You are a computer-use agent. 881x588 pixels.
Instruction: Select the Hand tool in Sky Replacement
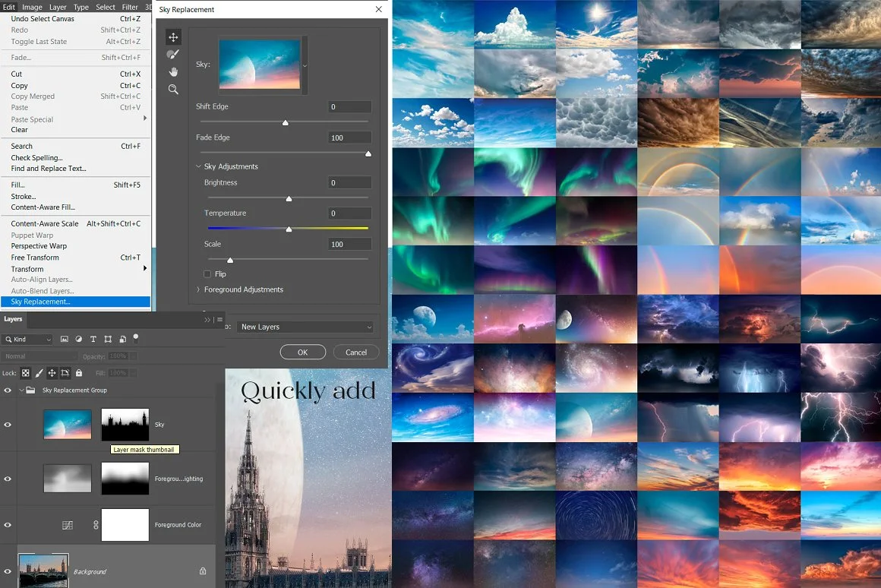(x=173, y=72)
